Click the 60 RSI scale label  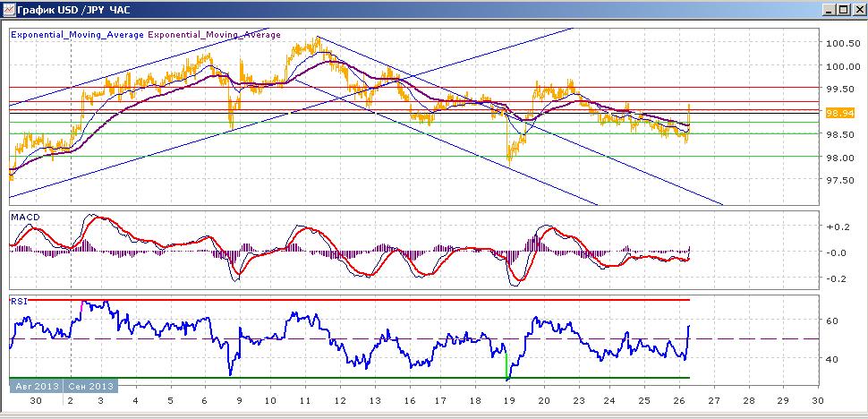coord(834,321)
